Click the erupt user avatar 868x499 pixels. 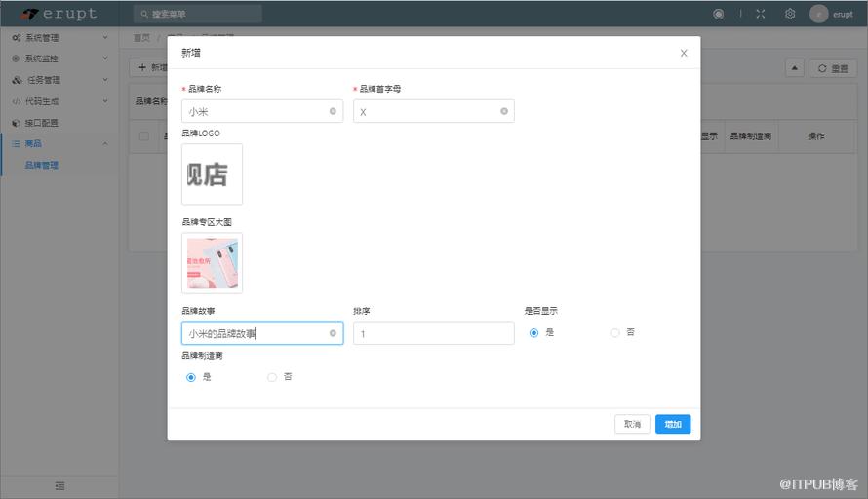pos(818,14)
